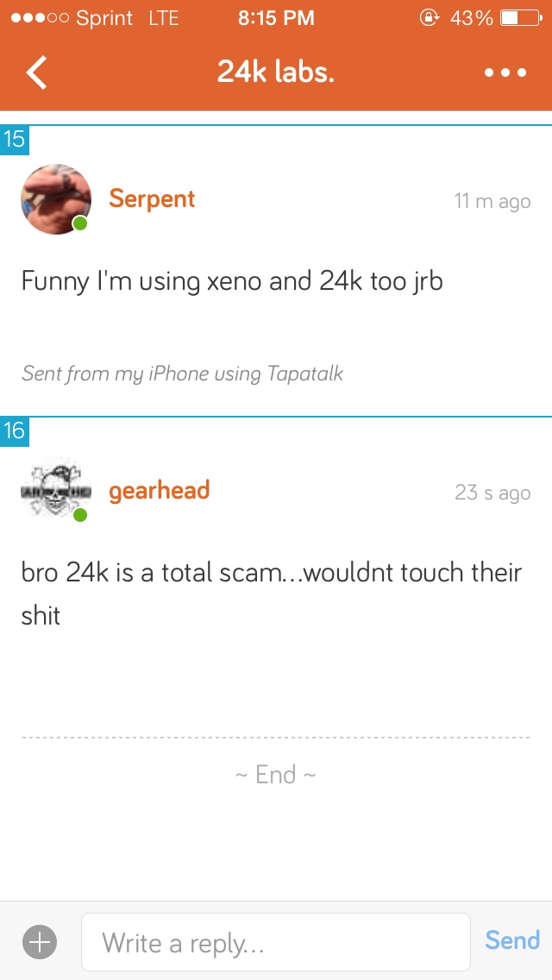Open Serpent username link
The image size is (552, 980).
click(x=152, y=198)
